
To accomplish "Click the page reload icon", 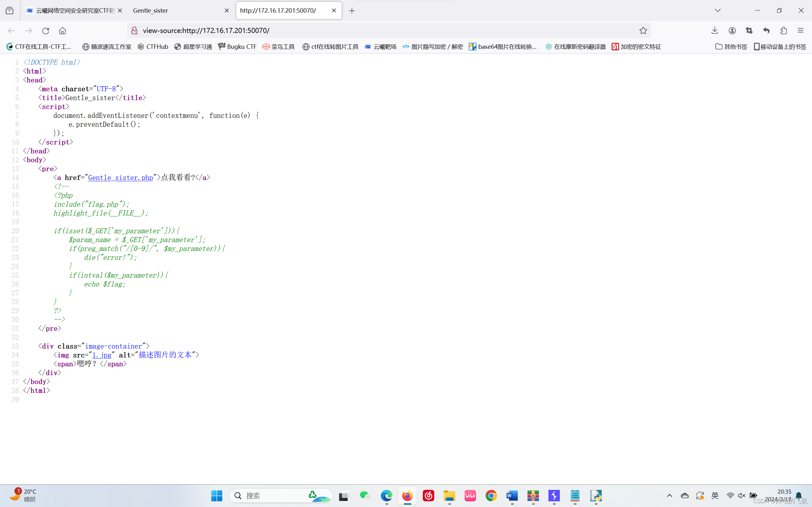I will [46, 30].
